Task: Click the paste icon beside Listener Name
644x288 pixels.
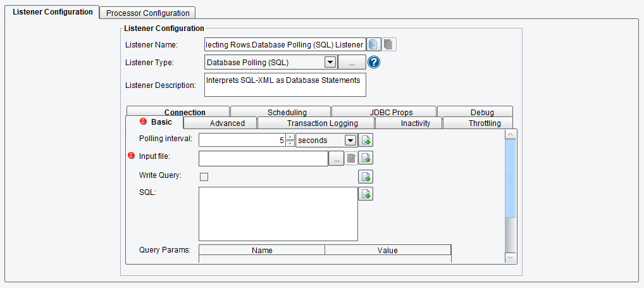Action: pyautogui.click(x=389, y=44)
